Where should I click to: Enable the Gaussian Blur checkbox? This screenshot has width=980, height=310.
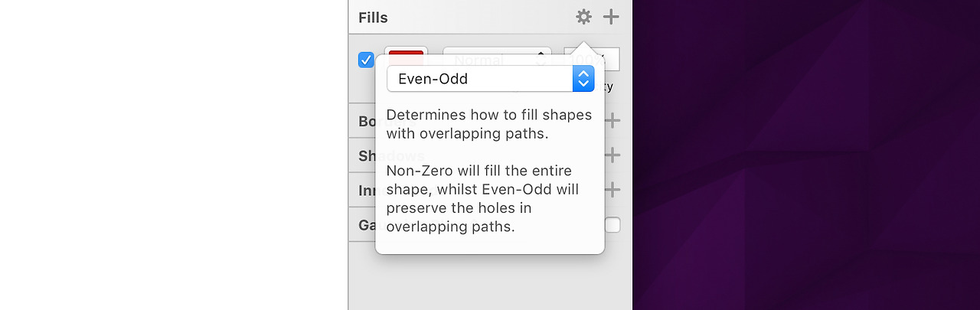pyautogui.click(x=612, y=225)
